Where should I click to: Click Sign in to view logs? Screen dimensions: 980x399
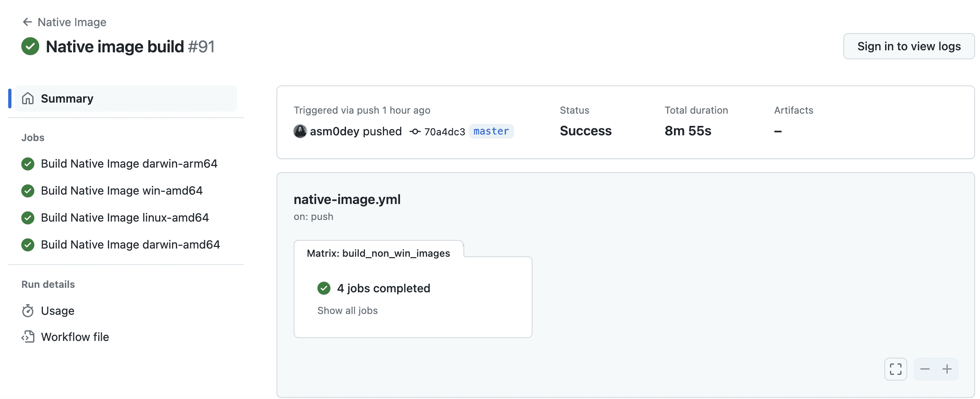[909, 46]
